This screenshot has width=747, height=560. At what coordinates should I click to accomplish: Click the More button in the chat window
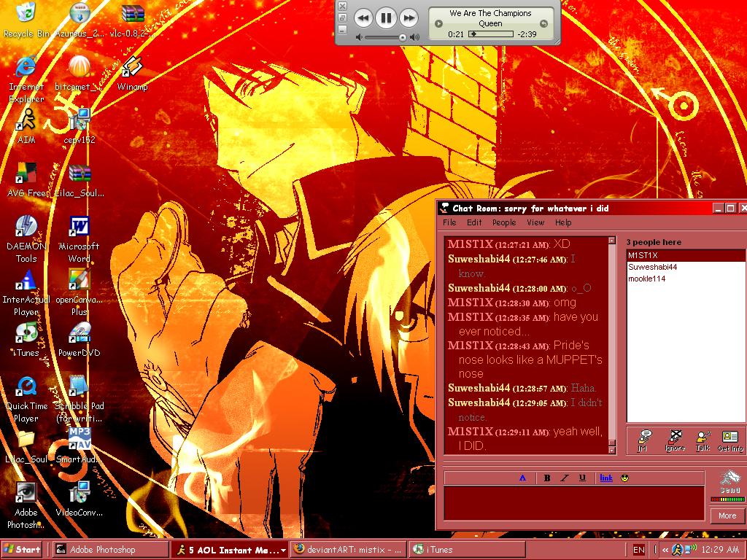[727, 516]
